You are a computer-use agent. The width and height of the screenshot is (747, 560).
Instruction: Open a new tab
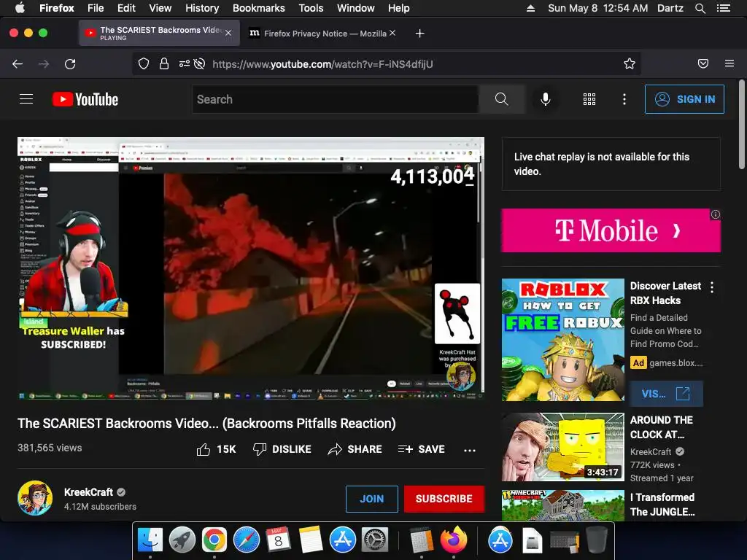pos(419,34)
